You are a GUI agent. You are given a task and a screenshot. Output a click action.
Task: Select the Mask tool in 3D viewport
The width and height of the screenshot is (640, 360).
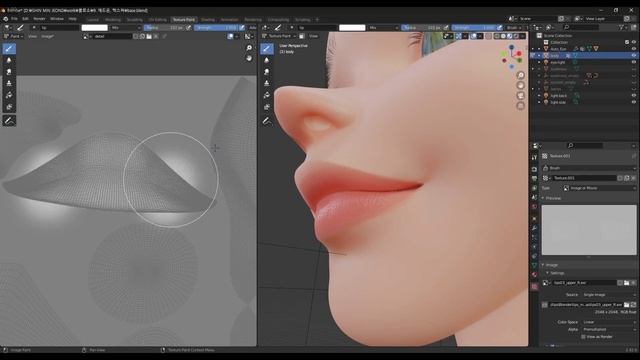tap(267, 107)
